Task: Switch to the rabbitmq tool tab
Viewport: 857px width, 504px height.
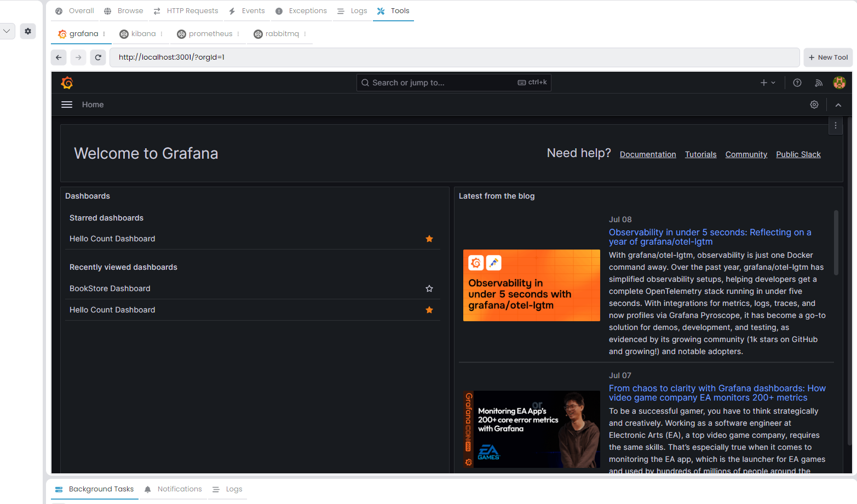Action: (x=277, y=34)
